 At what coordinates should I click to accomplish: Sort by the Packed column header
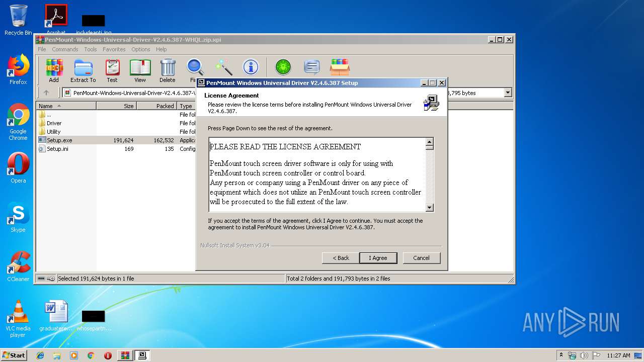(x=156, y=106)
